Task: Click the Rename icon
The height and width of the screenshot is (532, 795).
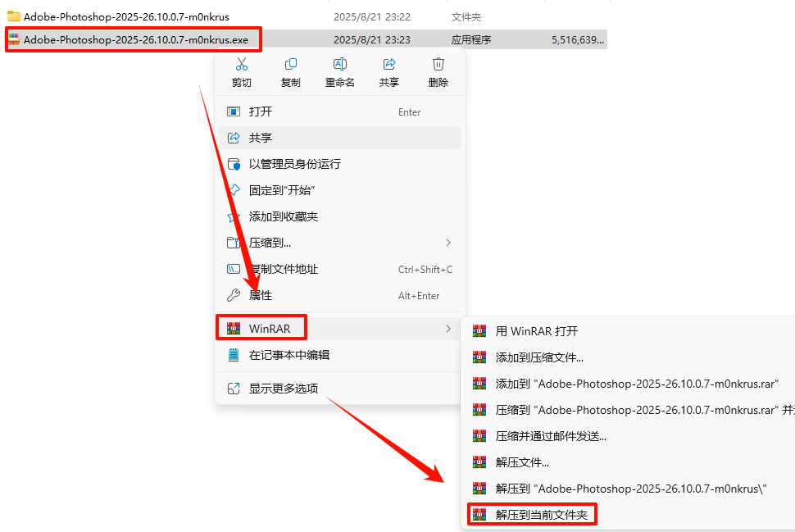Action: pos(339,64)
